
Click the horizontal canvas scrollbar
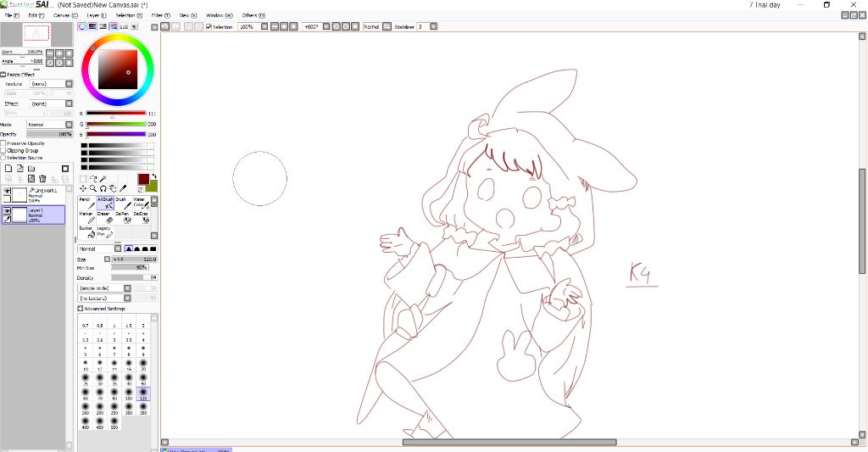509,442
